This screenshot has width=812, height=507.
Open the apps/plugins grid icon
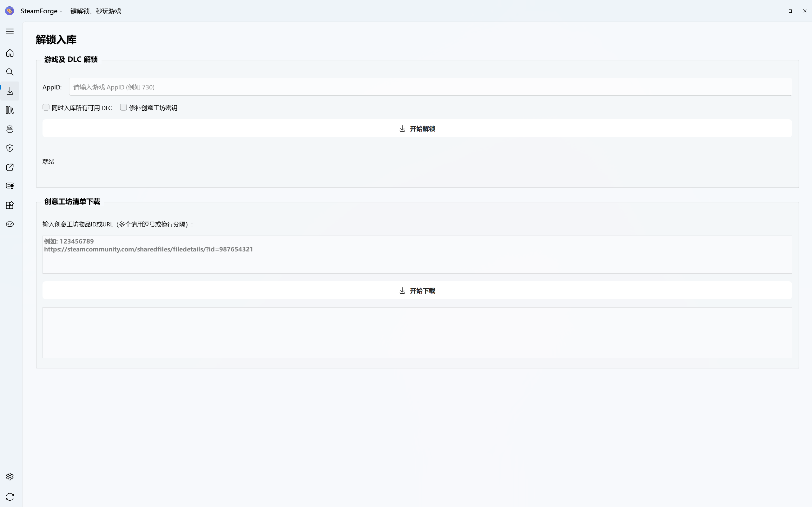(x=10, y=205)
